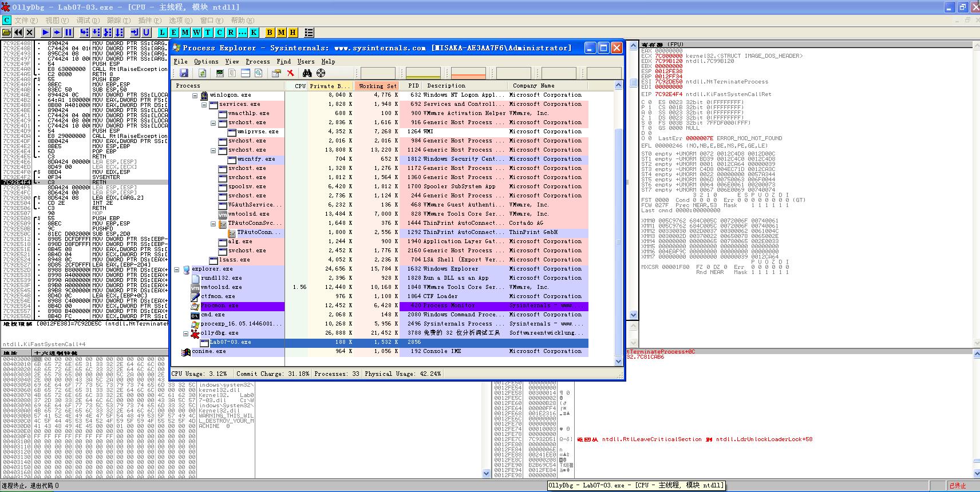Open the File menu in Process Explorer
The image size is (980, 492).
tap(180, 61)
